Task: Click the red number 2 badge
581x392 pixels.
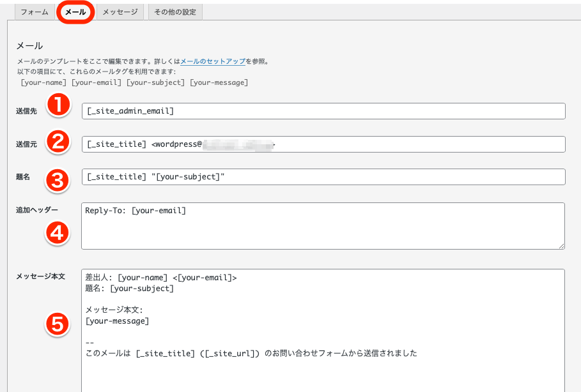Action: 58,142
